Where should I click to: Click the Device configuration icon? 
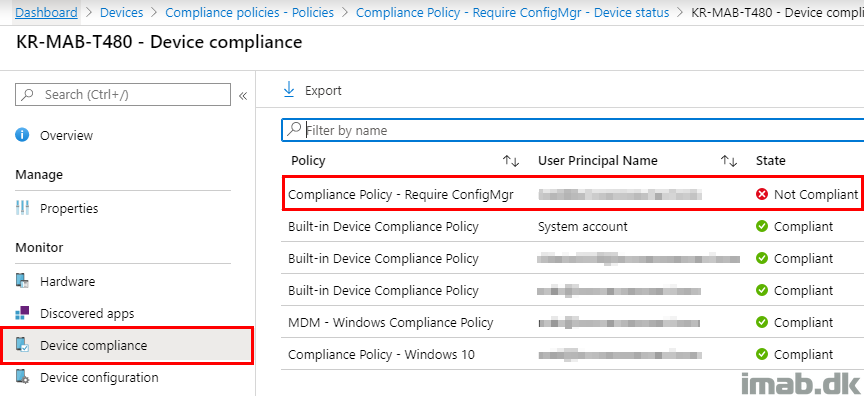tap(22, 377)
